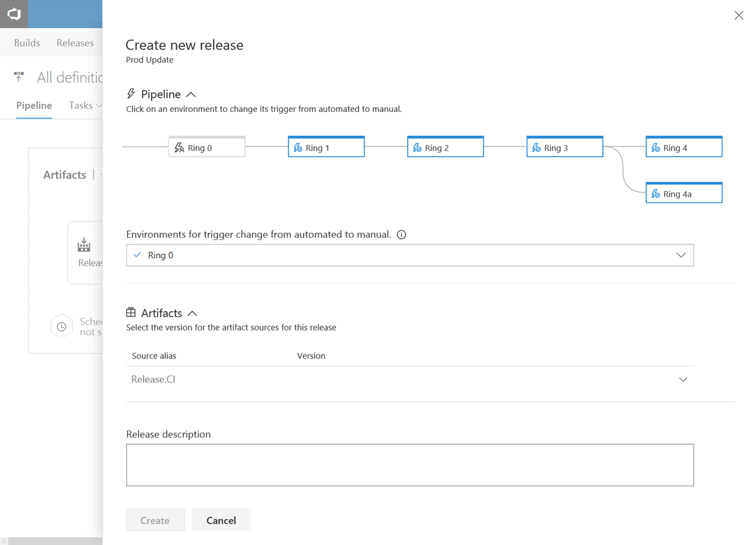Open the environments trigger change dropdown
Viewport: 756px width, 545px height.
[410, 255]
